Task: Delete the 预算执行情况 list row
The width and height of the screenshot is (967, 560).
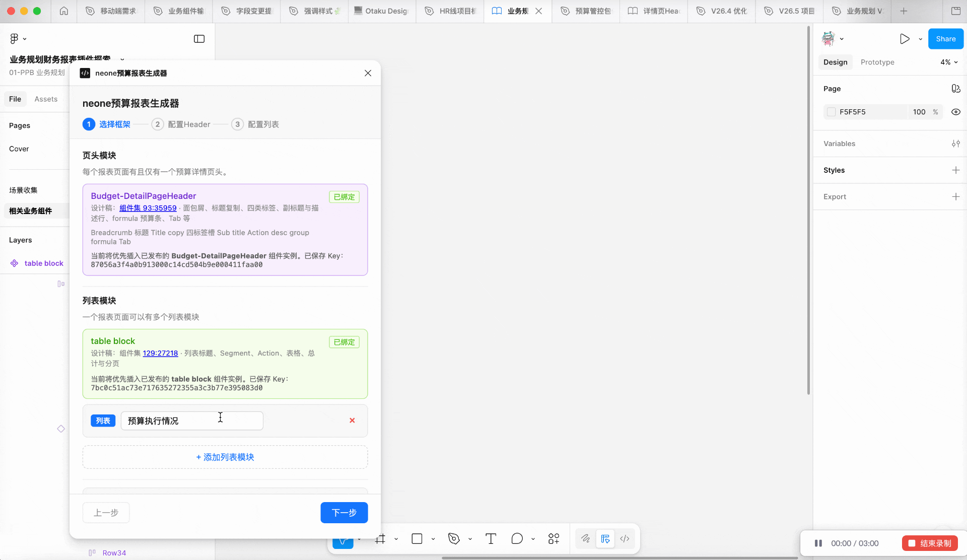Action: (352, 421)
